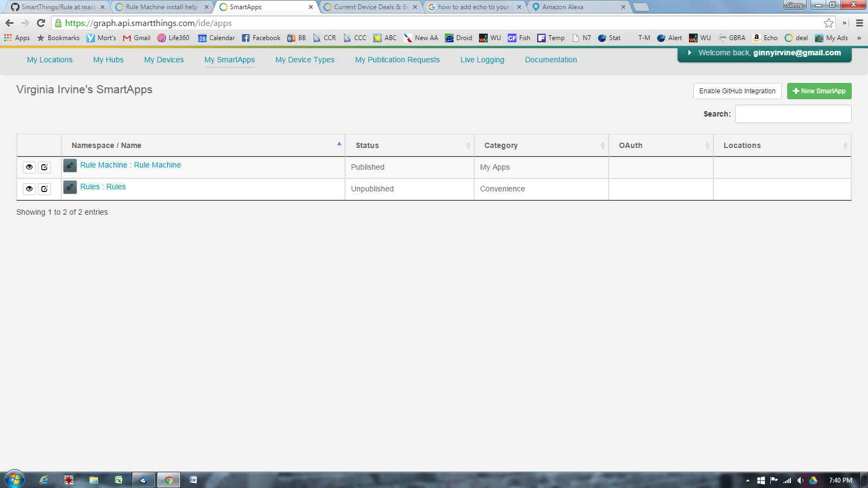The width and height of the screenshot is (868, 488).
Task: Open Word from the taskbar
Action: (x=193, y=480)
